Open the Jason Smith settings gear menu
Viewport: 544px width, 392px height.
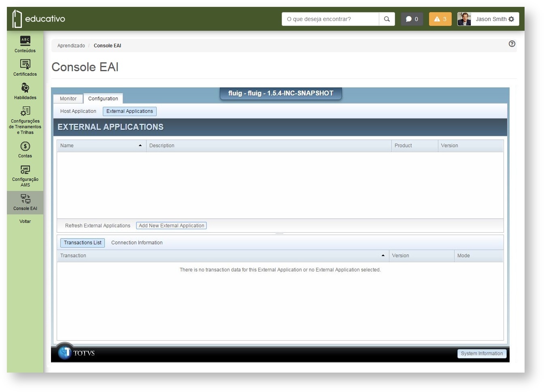(511, 19)
